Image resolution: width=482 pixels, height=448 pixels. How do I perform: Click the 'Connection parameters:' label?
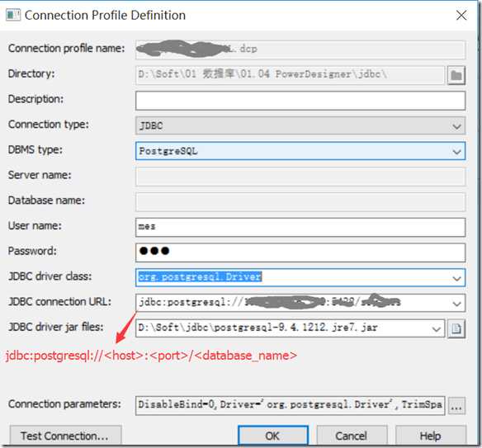coord(64,403)
